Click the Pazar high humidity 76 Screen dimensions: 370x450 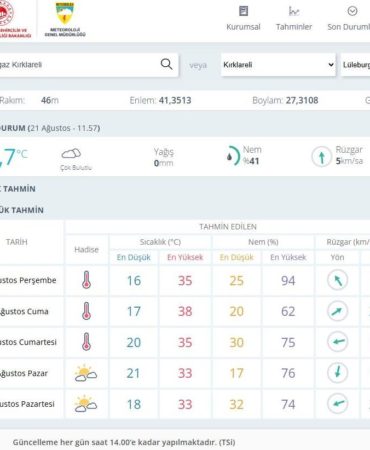[288, 373]
